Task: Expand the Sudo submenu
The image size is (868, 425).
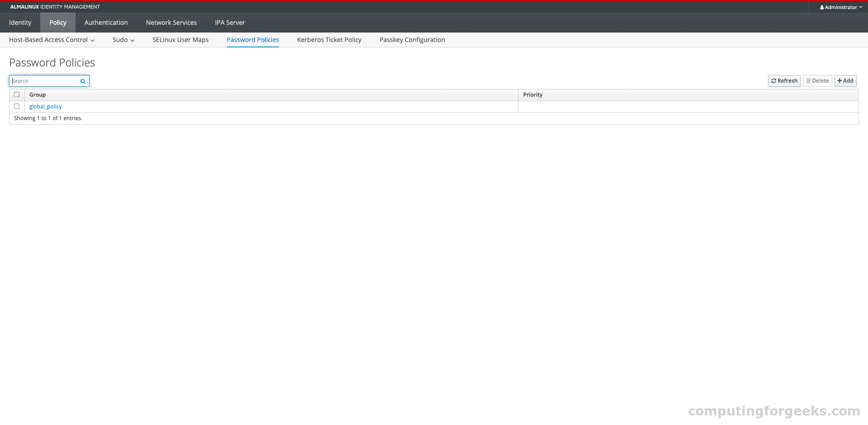Action: click(123, 40)
